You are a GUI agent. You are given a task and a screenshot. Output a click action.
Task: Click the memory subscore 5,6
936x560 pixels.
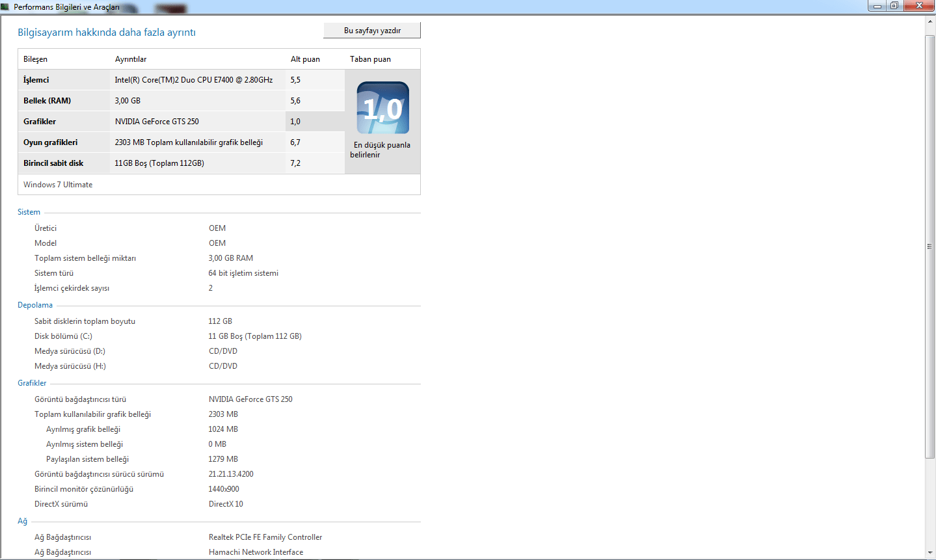(x=295, y=101)
